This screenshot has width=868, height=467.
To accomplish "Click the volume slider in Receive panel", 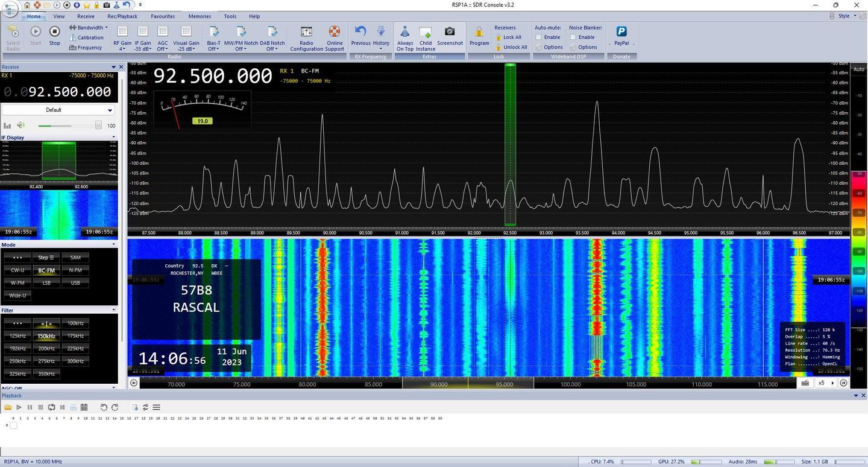I will (69, 125).
